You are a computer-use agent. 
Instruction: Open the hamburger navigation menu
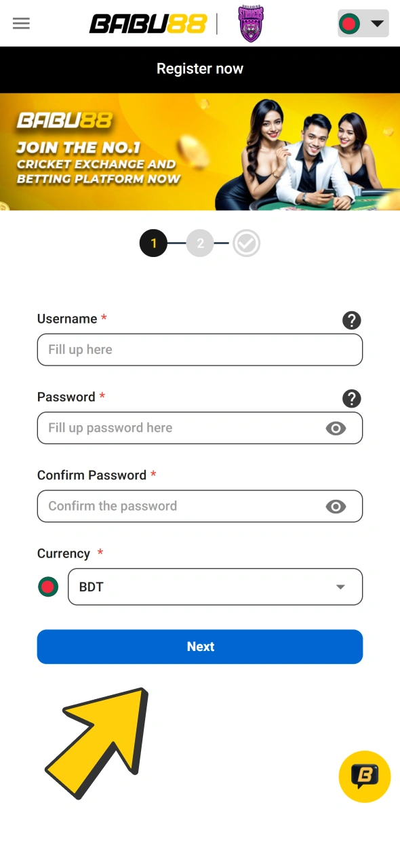point(21,24)
